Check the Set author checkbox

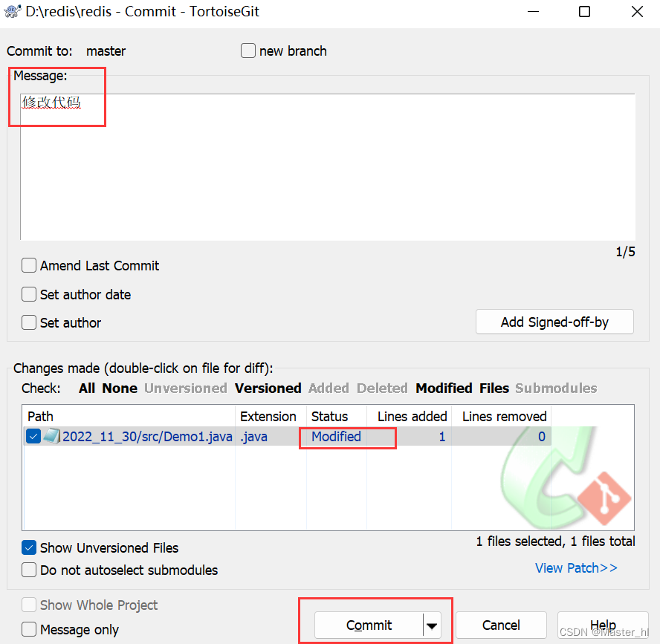(29, 322)
